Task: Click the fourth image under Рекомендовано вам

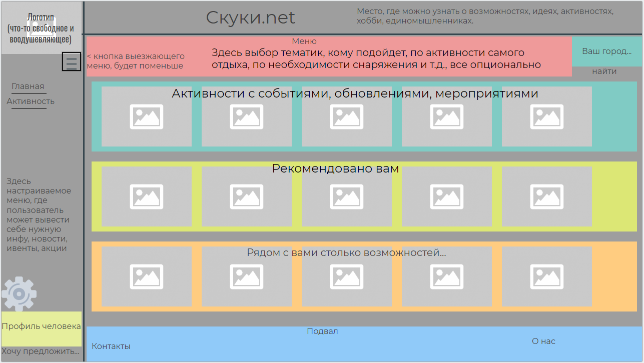Action: (447, 196)
